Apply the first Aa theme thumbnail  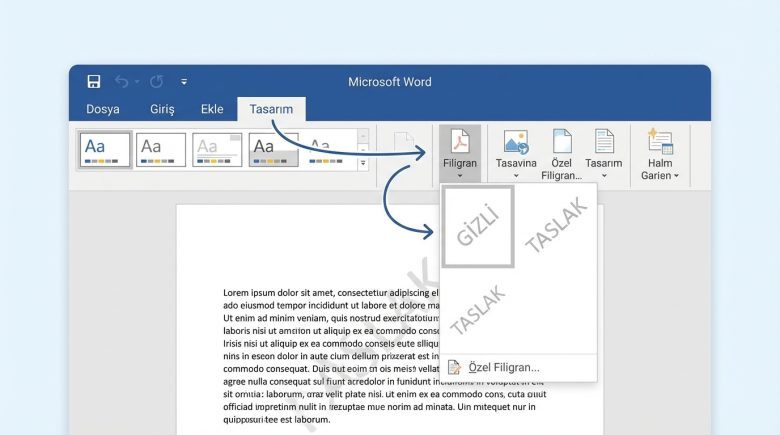104,150
